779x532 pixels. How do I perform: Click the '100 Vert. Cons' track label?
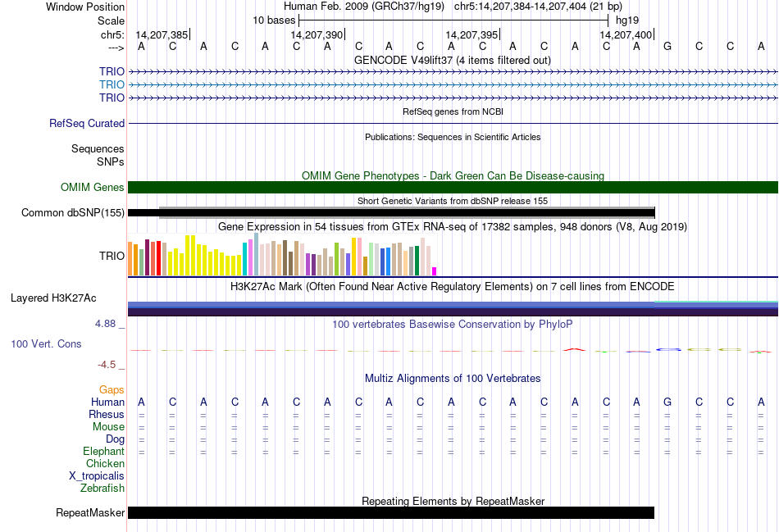click(x=46, y=343)
